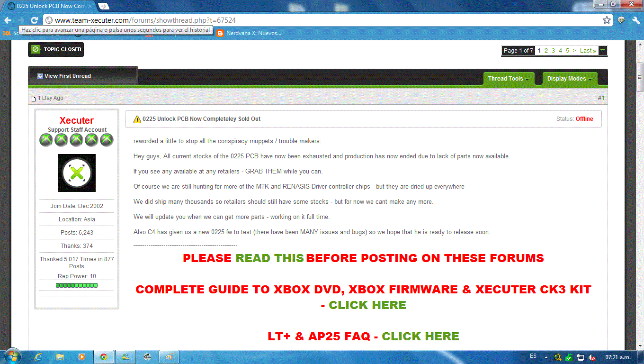Go to page 4 of the thread
The width and height of the screenshot is (644, 364).
click(x=560, y=51)
